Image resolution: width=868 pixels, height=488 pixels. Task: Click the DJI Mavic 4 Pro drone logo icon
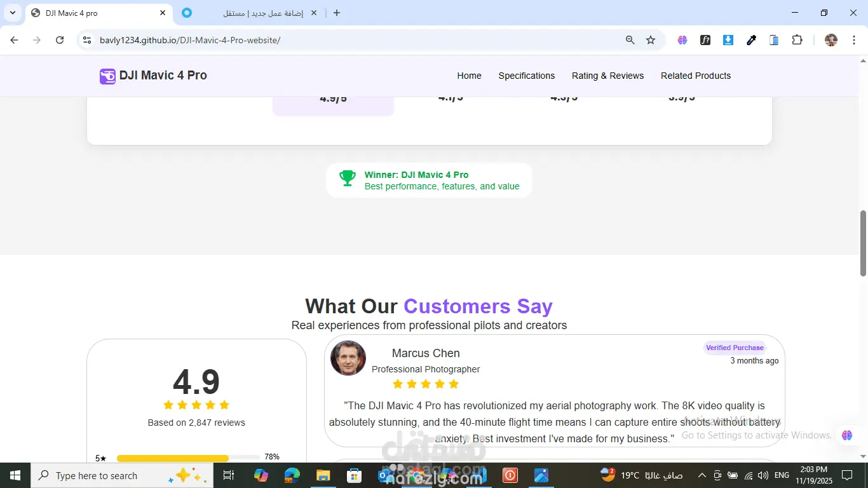107,76
